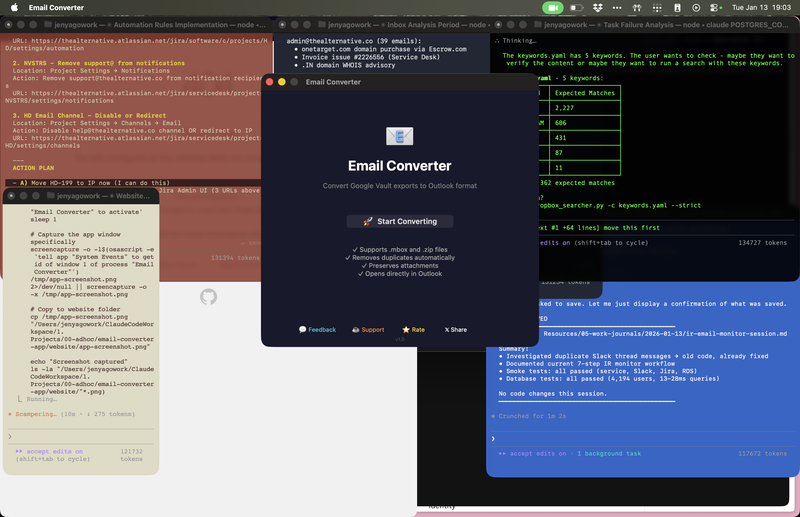Click folder icon in the Website terminal title bar
The width and height of the screenshot is (800, 517).
(x=51, y=195)
